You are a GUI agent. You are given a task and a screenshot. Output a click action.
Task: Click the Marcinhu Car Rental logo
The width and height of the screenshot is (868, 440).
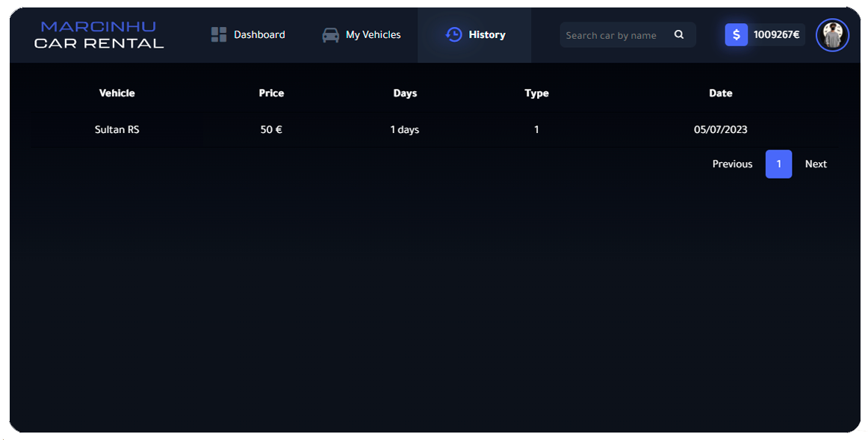pyautogui.click(x=99, y=35)
